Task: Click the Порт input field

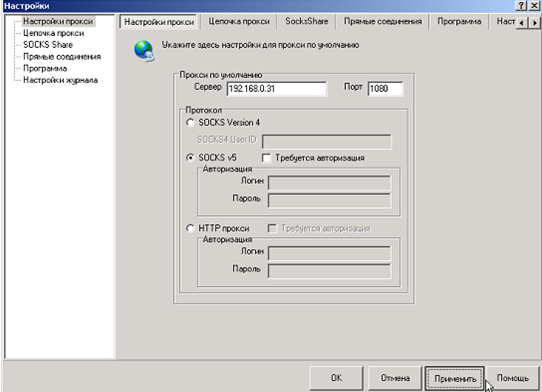Action: (x=385, y=89)
